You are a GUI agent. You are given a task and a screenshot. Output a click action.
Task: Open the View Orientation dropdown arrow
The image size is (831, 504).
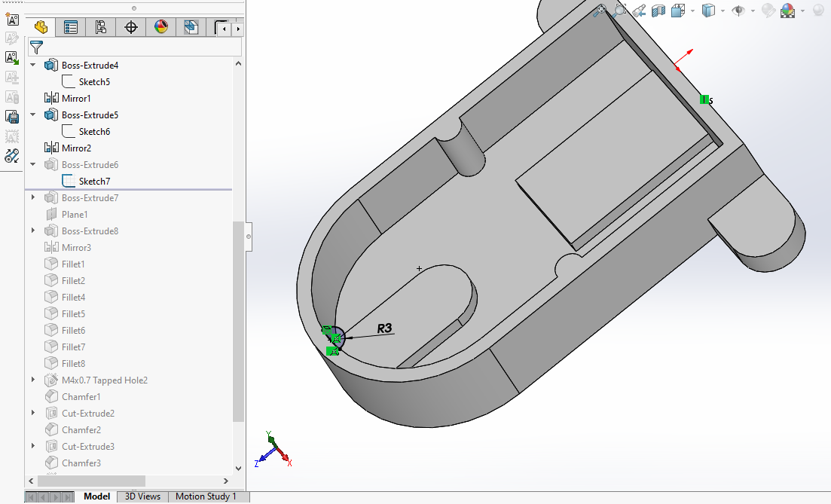(691, 11)
